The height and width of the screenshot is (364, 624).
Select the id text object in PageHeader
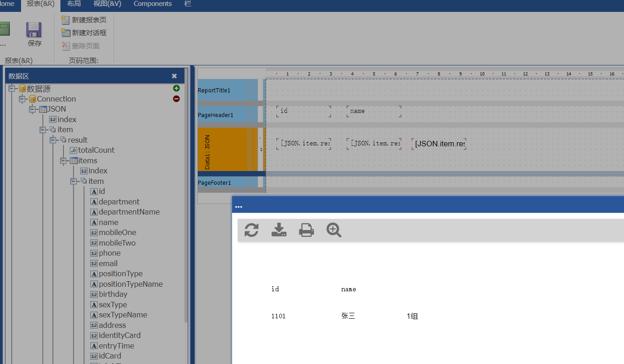pyautogui.click(x=304, y=111)
